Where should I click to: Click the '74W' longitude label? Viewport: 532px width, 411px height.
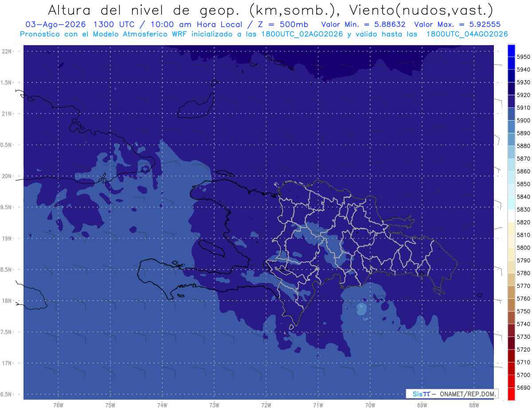(x=162, y=405)
